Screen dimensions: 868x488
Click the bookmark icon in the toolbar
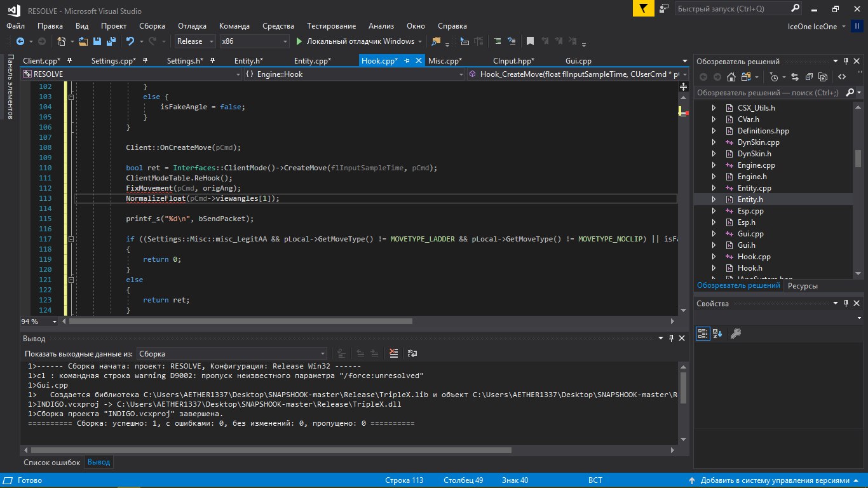[x=530, y=41]
